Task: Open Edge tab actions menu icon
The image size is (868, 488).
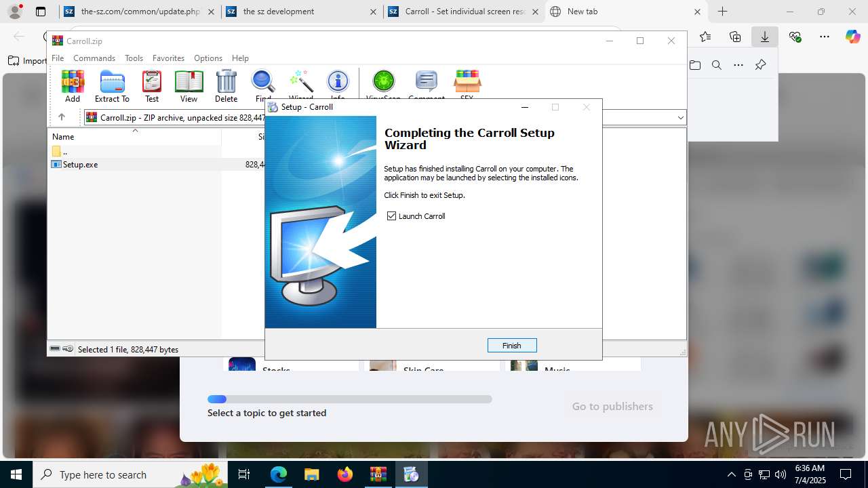Action: pyautogui.click(x=41, y=12)
